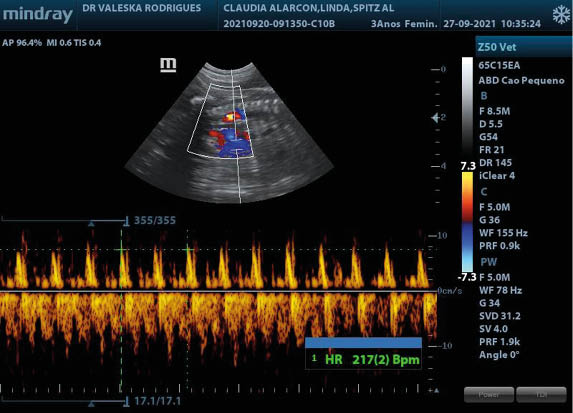Click the Mindray logo
The width and height of the screenshot is (573, 413).
click(x=38, y=15)
